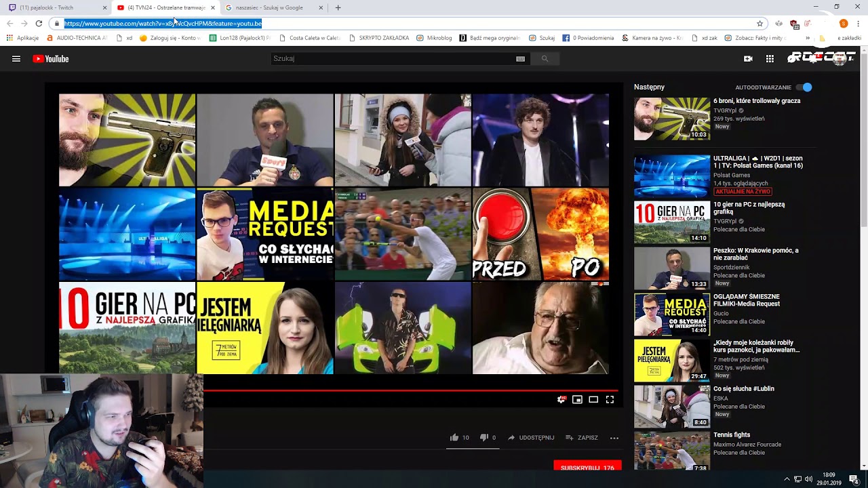Switch to theater mode
The width and height of the screenshot is (868, 488).
tap(593, 400)
